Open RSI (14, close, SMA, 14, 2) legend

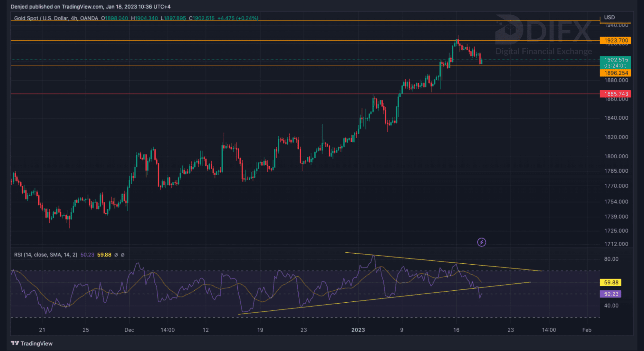point(45,255)
